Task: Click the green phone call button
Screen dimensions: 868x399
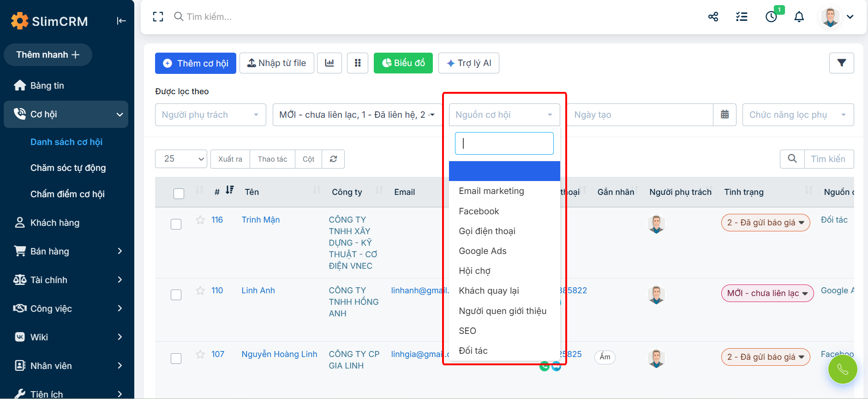Action: click(x=842, y=369)
